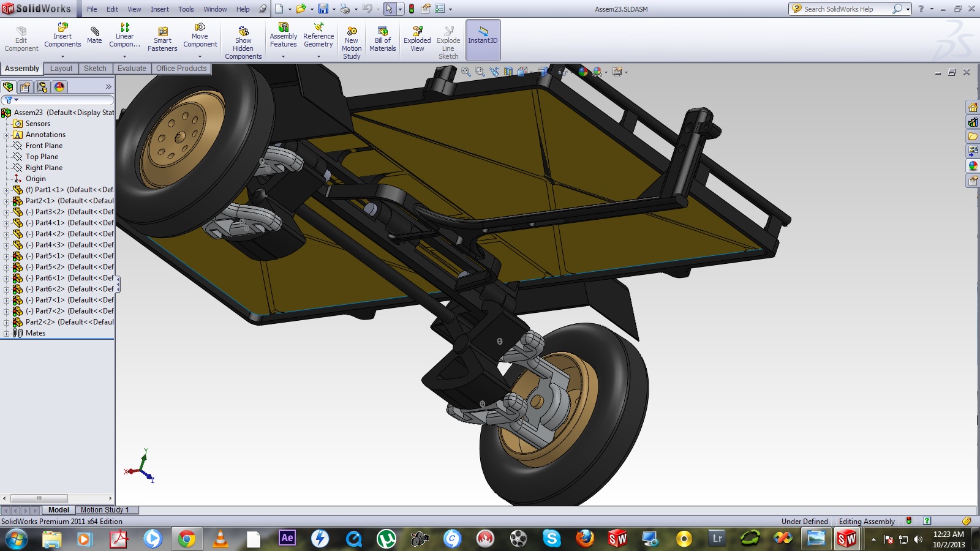Click the New document icon
980x551 pixels.
point(279,9)
